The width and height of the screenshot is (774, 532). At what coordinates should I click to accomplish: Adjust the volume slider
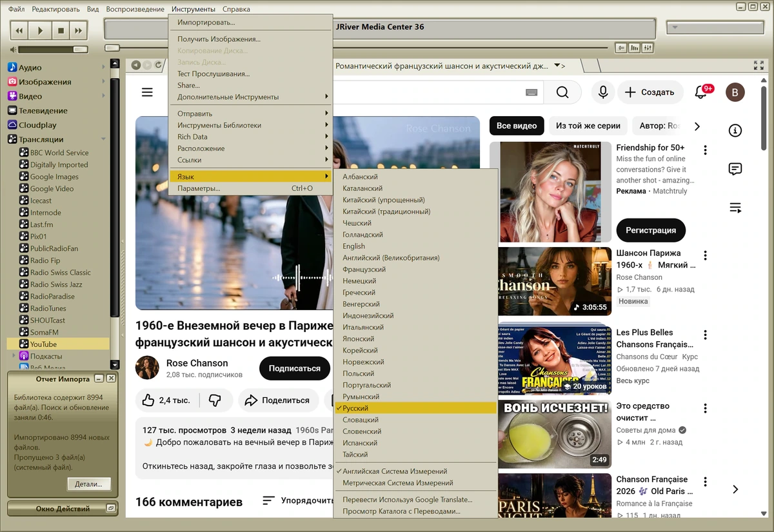54,49
